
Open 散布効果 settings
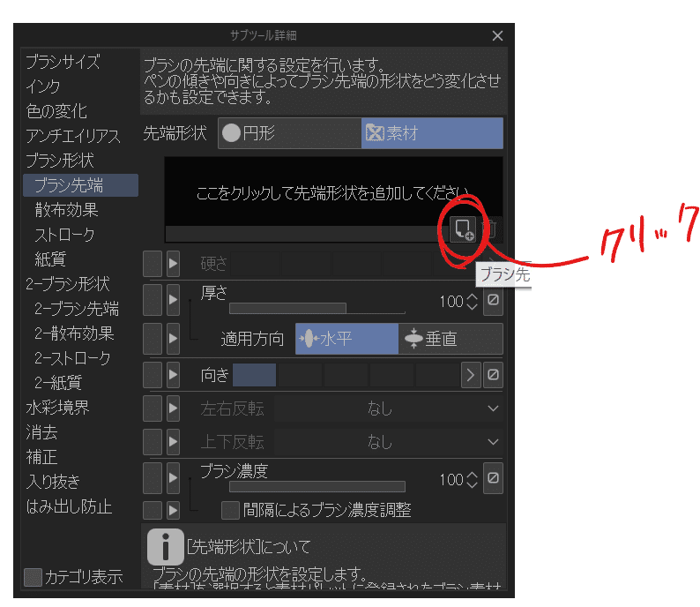point(66,210)
